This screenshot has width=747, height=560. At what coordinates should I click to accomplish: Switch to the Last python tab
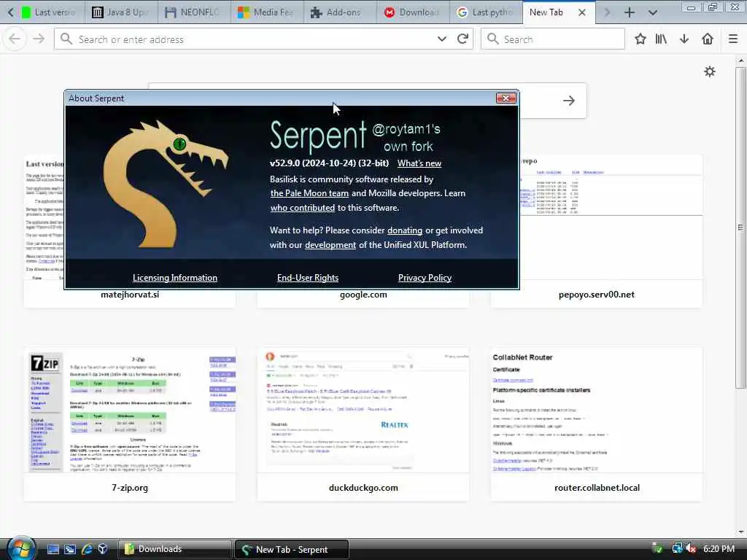(485, 12)
